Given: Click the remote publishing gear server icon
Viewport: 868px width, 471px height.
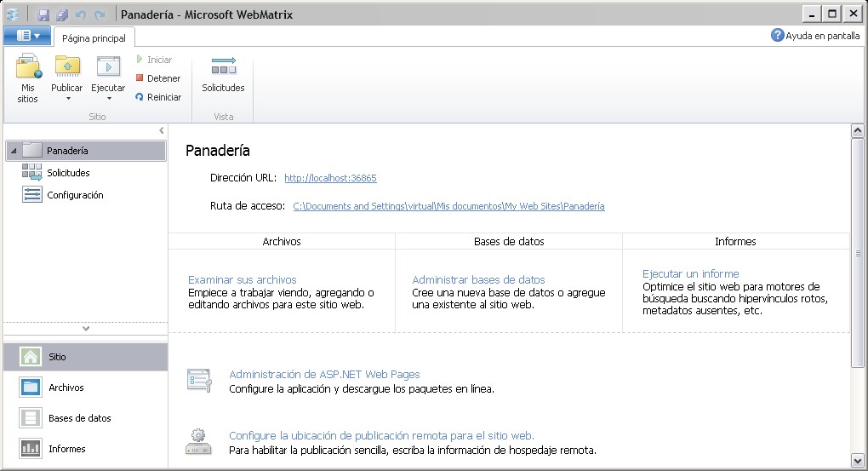Looking at the screenshot, I should click(199, 442).
